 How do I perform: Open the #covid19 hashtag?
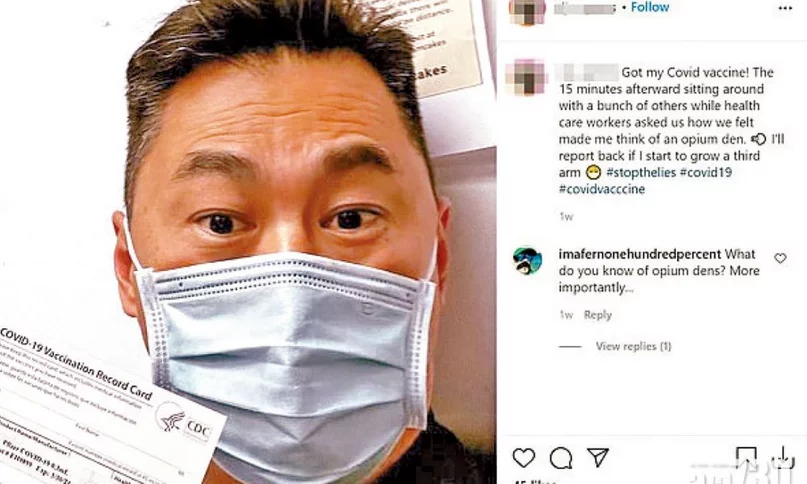click(706, 172)
